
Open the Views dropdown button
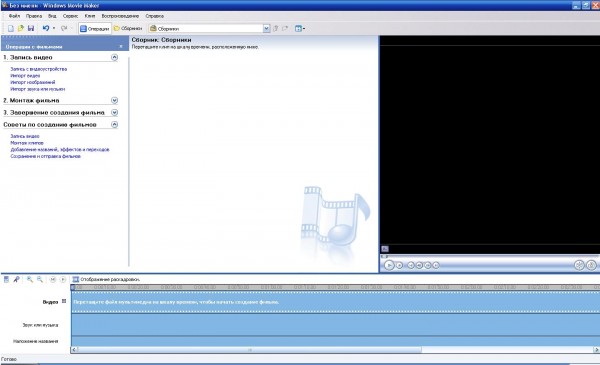click(x=300, y=28)
